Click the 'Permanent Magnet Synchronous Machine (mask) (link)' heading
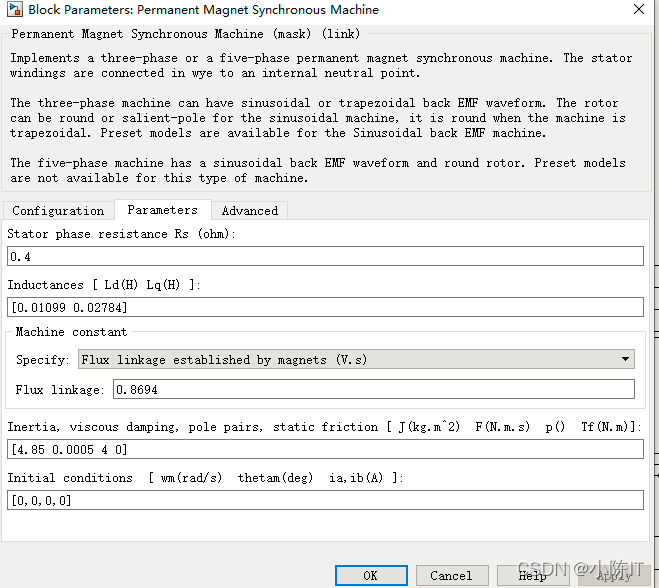 (185, 34)
